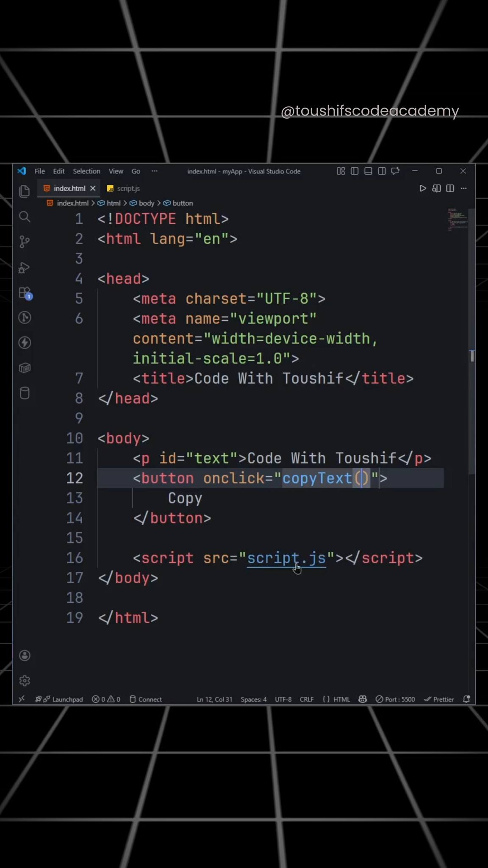Open the script.js link on line 16
Viewport: 488px width, 868px height.
click(x=286, y=558)
